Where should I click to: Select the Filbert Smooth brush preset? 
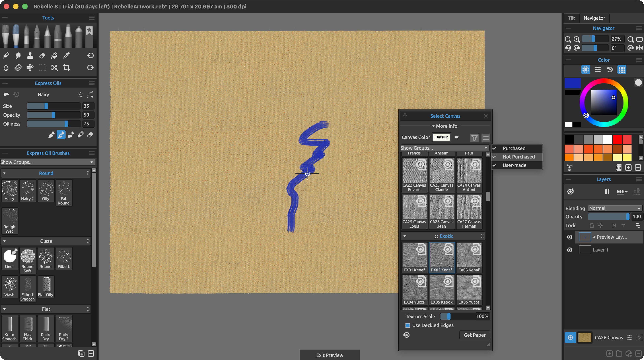coord(28,289)
